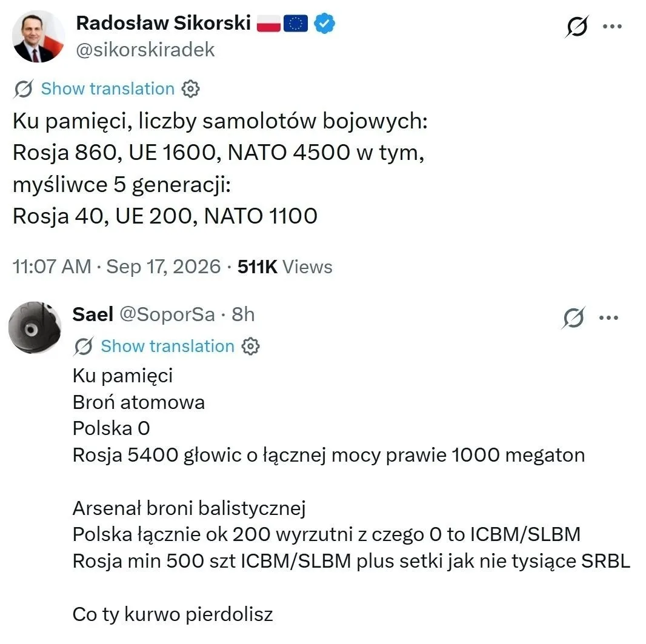The height and width of the screenshot is (644, 646).
Task: Click the Grok icon on Sikorski's post
Action: point(576,27)
